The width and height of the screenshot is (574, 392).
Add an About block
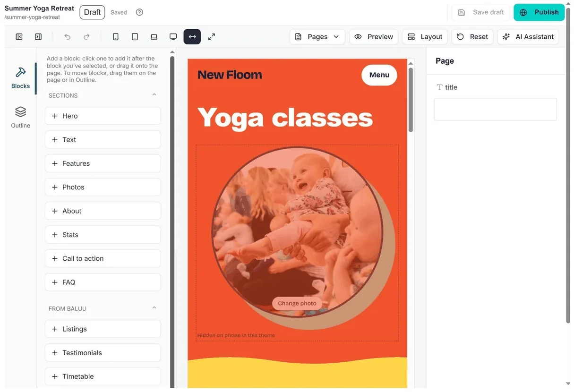[x=103, y=211]
